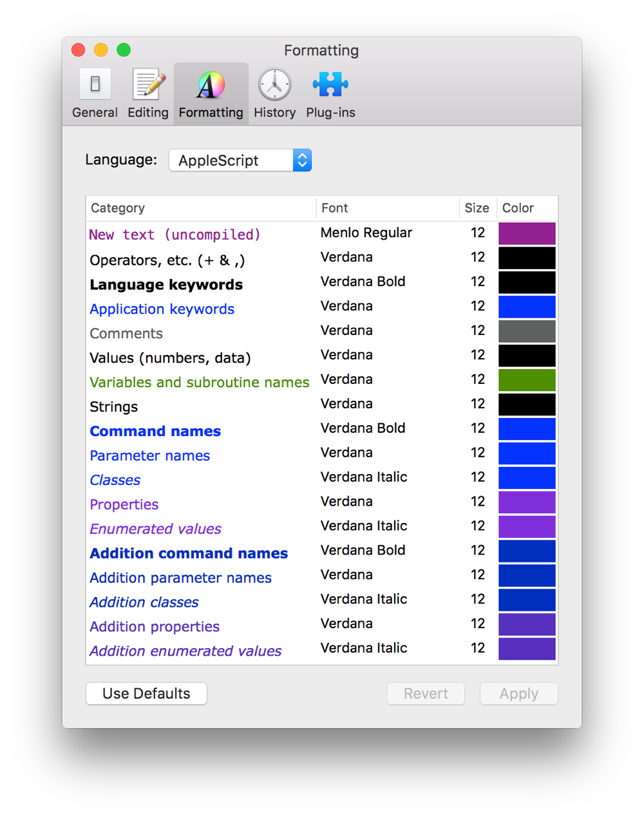Open the Plug-ins preferences pane
Image resolution: width=644 pixels, height=820 pixels.
tap(330, 92)
